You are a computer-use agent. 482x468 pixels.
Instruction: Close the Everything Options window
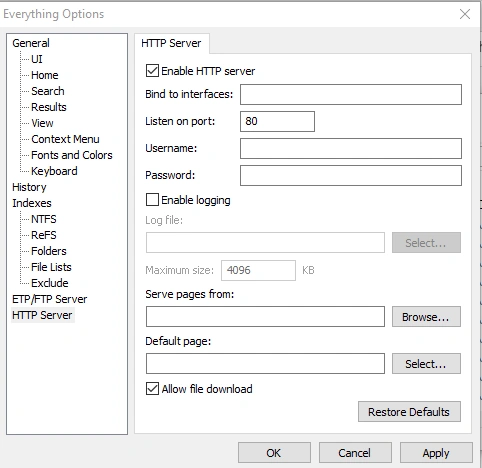pyautogui.click(x=465, y=14)
